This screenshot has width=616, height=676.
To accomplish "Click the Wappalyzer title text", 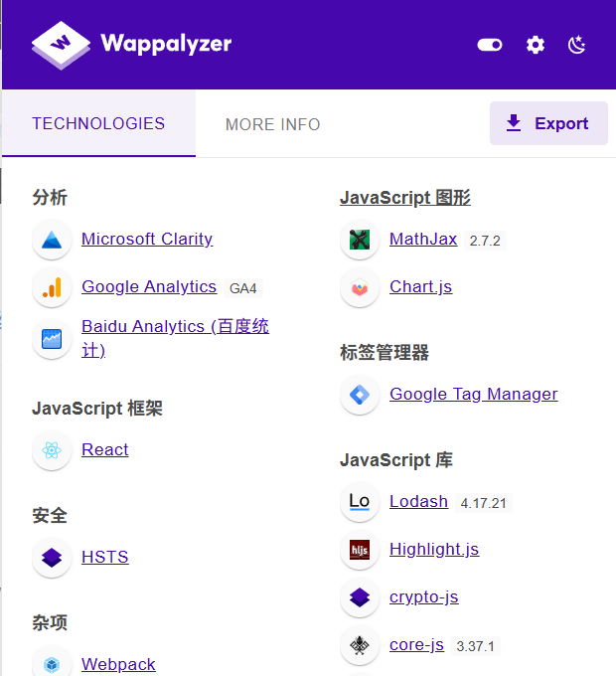I will pos(166,44).
